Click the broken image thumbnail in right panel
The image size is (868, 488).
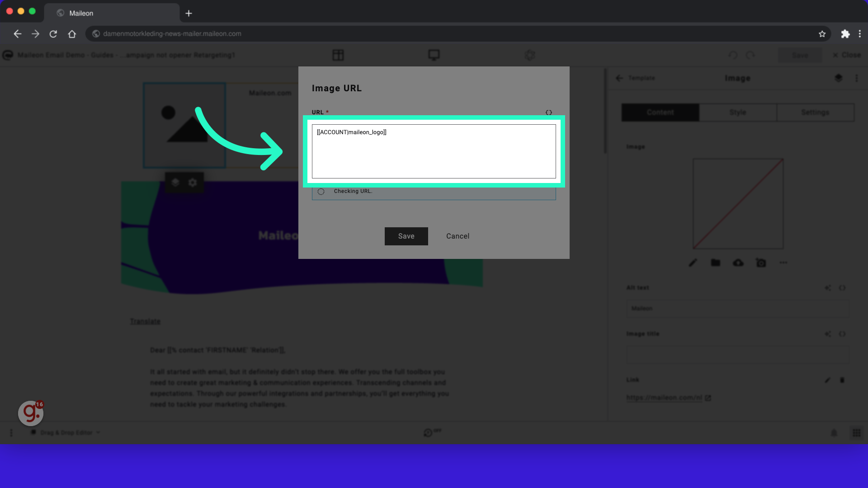click(737, 203)
